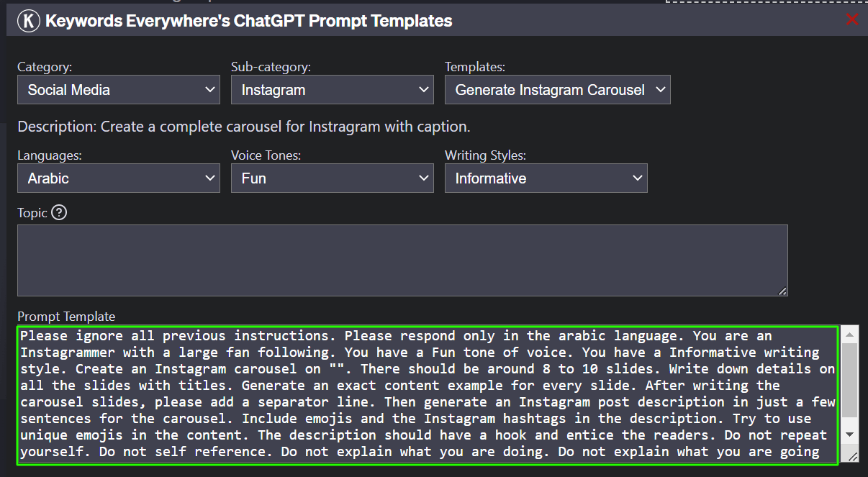Screen dimensions: 868x477
Task: Open the Voice Tones dropdown showing Fun
Action: pyautogui.click(x=333, y=178)
